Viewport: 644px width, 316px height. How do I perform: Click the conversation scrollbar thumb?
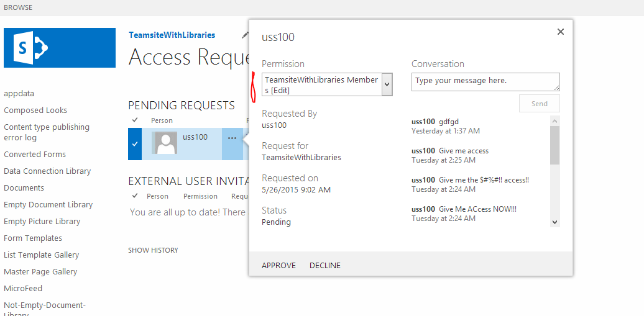click(x=555, y=145)
